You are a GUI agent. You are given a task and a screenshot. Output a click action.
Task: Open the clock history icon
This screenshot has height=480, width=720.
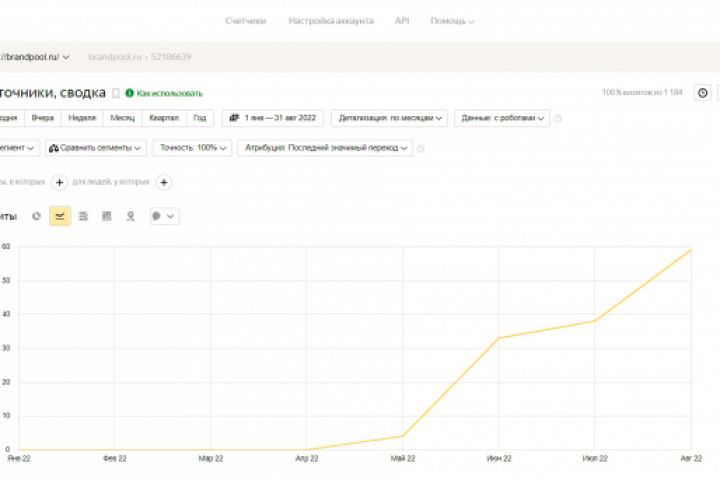(x=702, y=93)
